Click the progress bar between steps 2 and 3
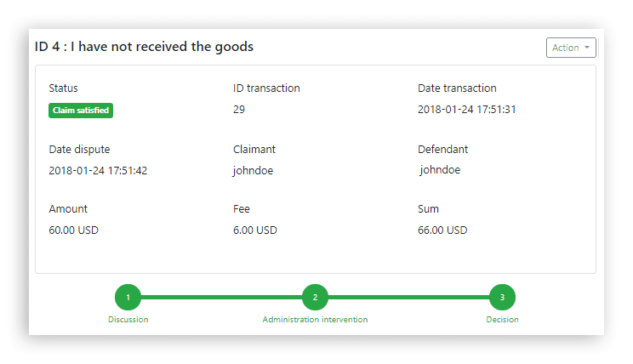This screenshot has height=364, width=633. pyautogui.click(x=408, y=297)
